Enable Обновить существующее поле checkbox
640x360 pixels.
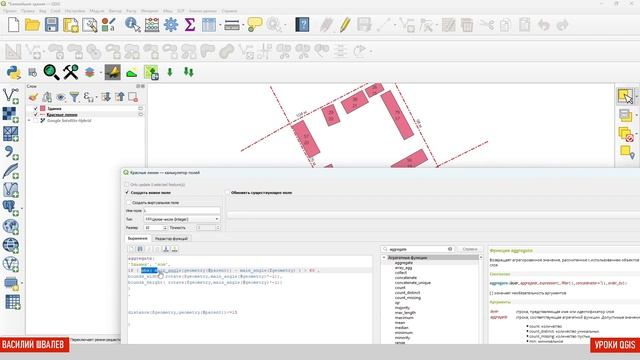(x=228, y=192)
